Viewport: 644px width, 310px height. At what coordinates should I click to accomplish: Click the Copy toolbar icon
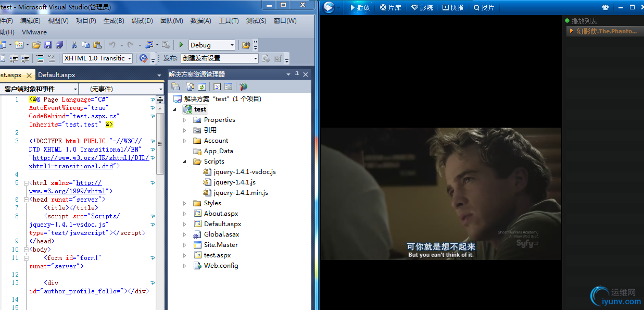coord(86,45)
